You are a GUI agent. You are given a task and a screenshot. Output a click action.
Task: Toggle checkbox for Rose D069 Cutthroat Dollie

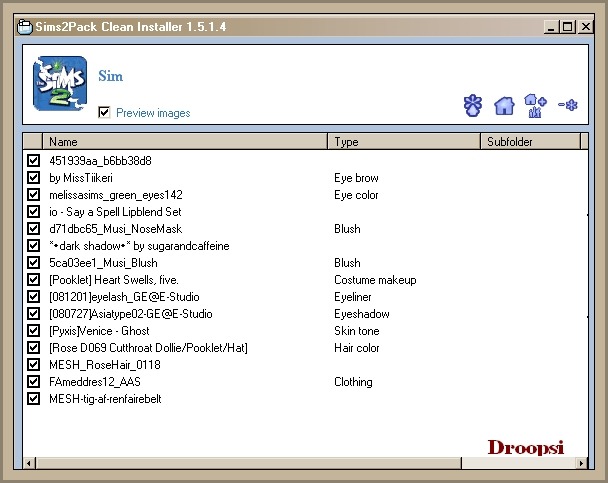click(33, 348)
